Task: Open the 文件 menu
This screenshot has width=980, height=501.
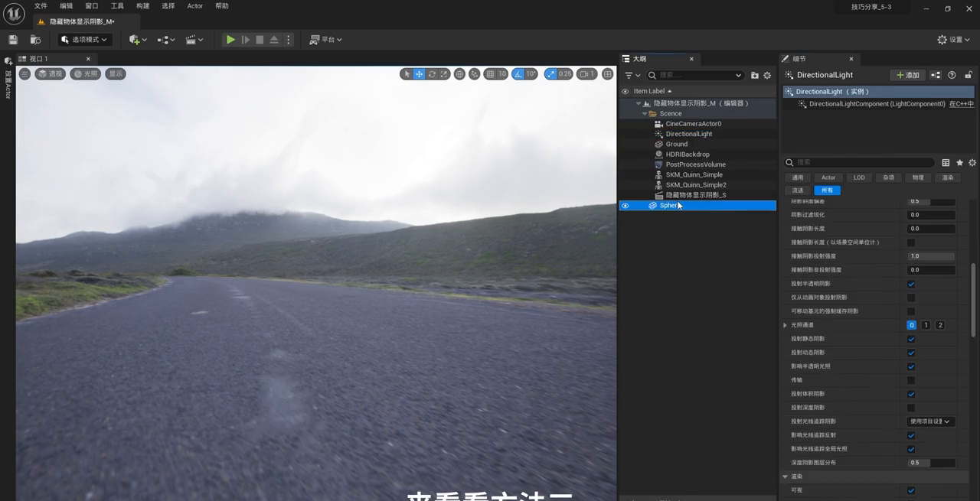Action: 41,6
